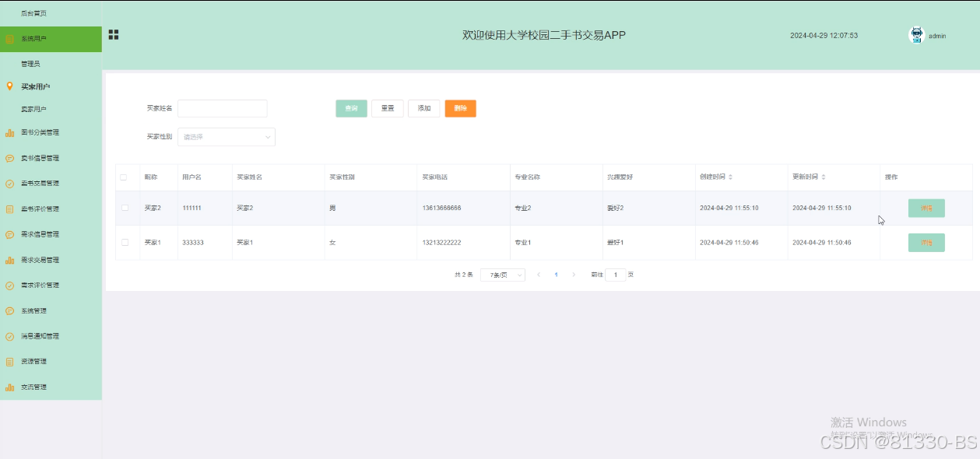Click username cell 333333
This screenshot has height=459, width=980.
point(193,243)
